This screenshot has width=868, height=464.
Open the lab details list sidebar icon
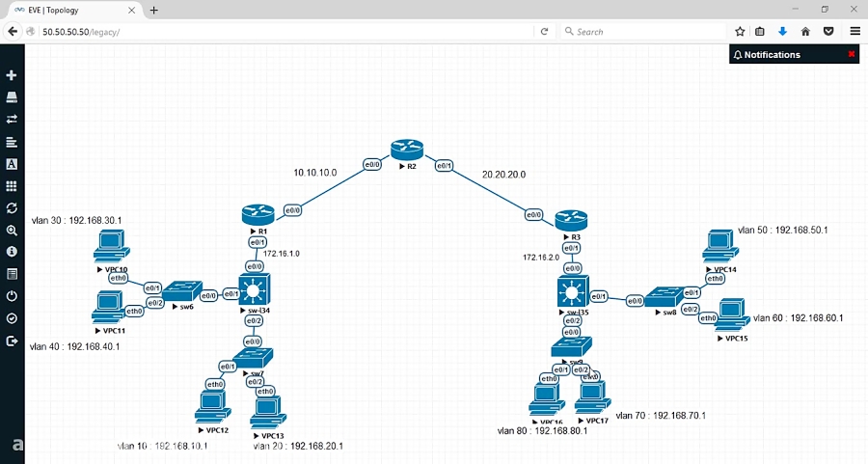click(x=12, y=274)
